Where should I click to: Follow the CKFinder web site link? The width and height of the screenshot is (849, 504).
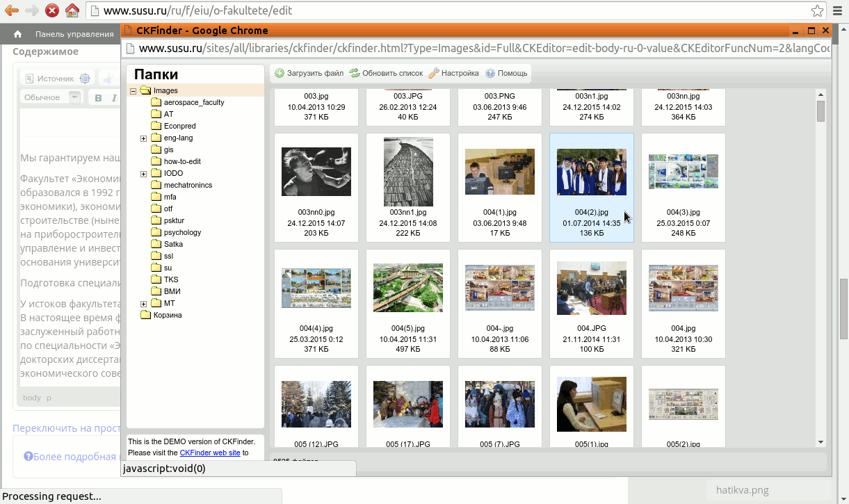click(210, 453)
